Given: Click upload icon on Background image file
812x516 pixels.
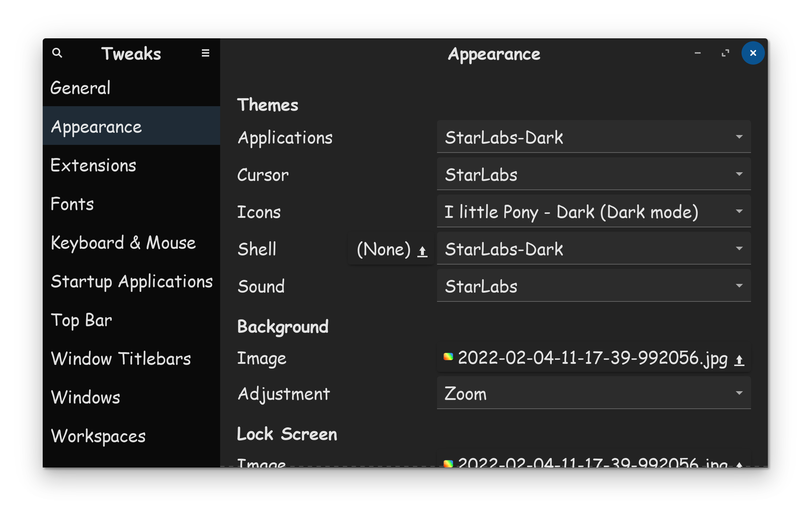Looking at the screenshot, I should [739, 360].
